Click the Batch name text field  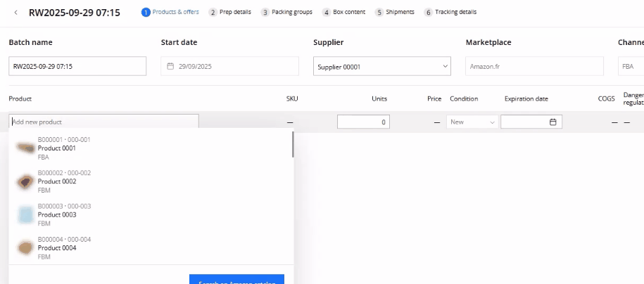coord(77,67)
